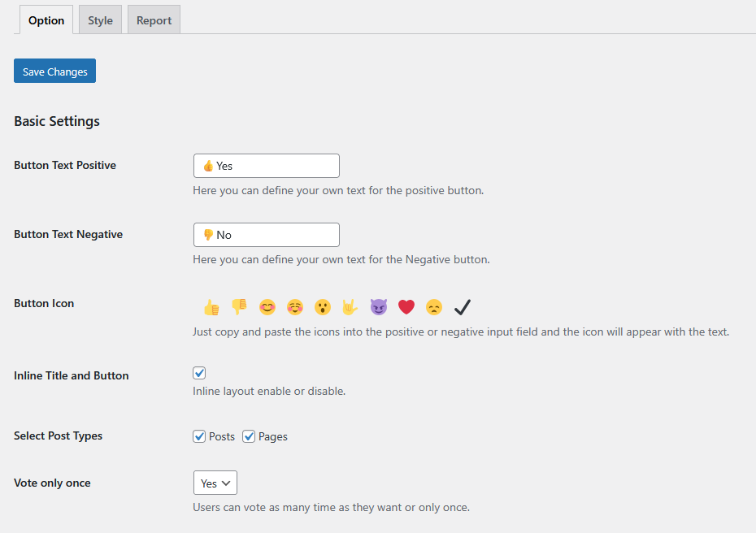
Task: Switch to the Style tab
Action: click(100, 20)
